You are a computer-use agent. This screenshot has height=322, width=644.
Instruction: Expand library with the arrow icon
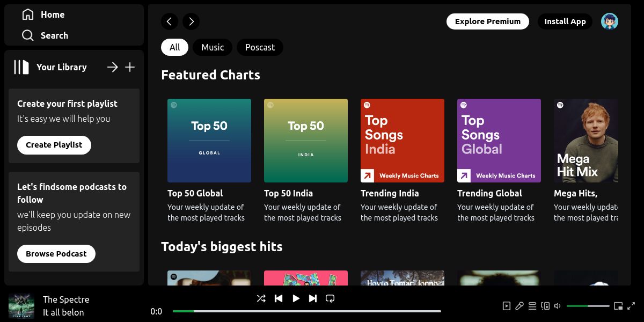tap(112, 67)
